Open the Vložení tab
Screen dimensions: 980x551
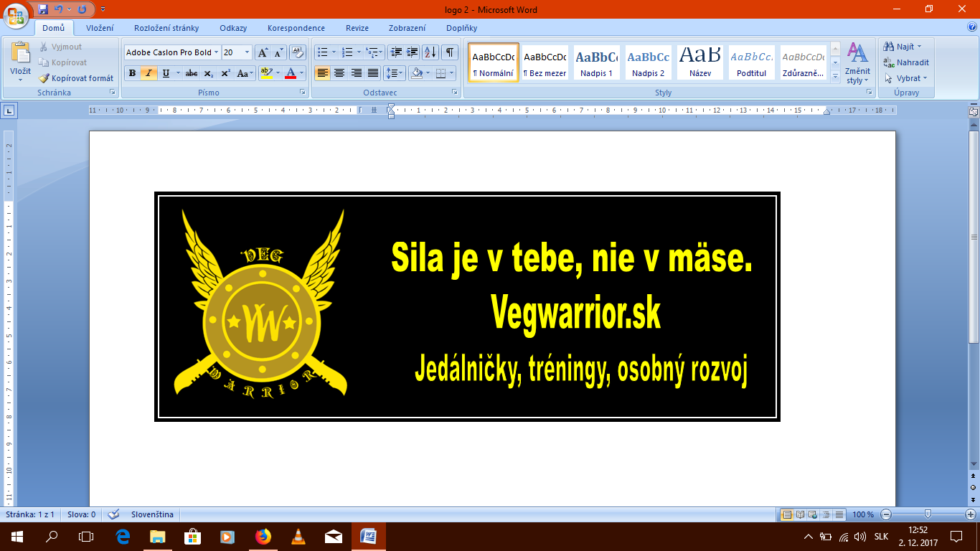100,28
